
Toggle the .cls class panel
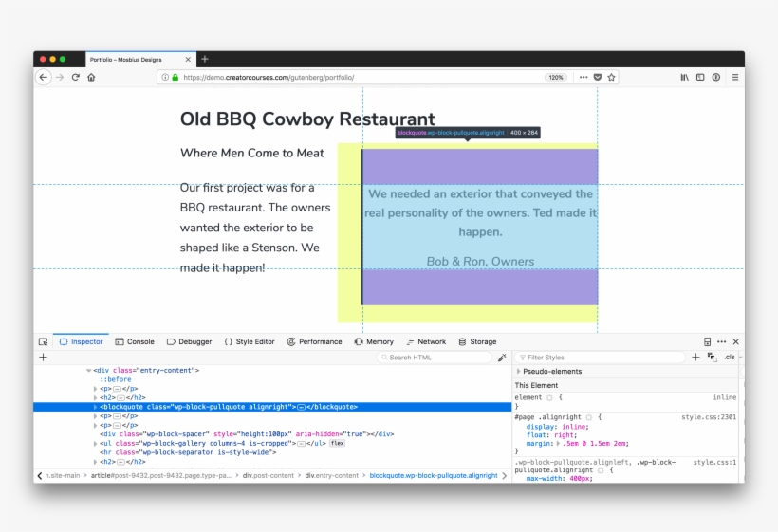point(730,358)
